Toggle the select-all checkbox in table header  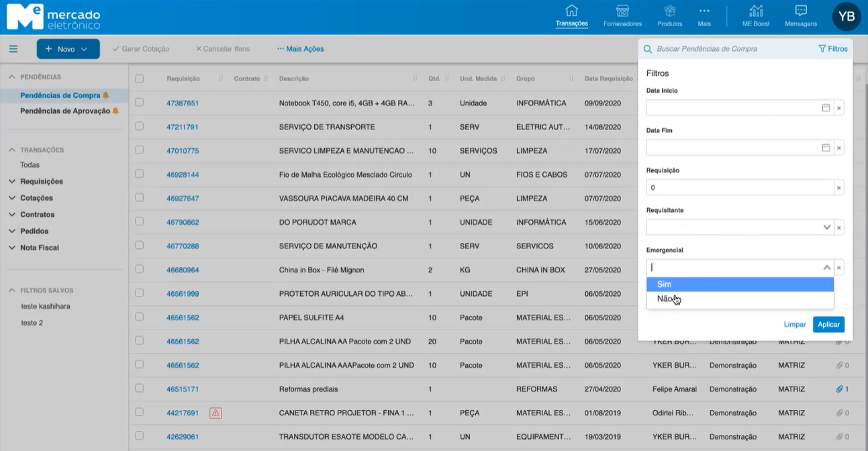pyautogui.click(x=139, y=79)
